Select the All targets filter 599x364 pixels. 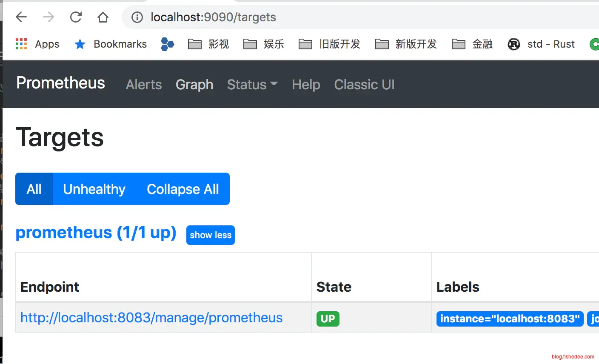point(34,189)
